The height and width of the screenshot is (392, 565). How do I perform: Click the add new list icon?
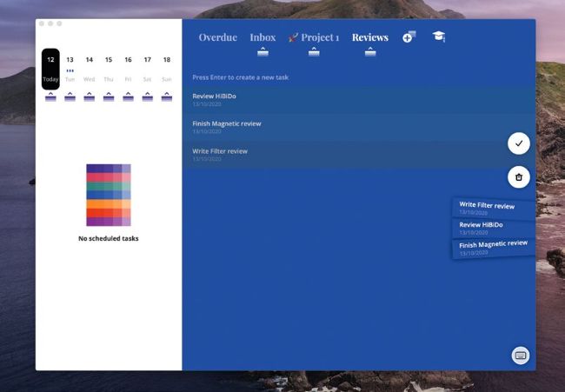click(x=409, y=37)
